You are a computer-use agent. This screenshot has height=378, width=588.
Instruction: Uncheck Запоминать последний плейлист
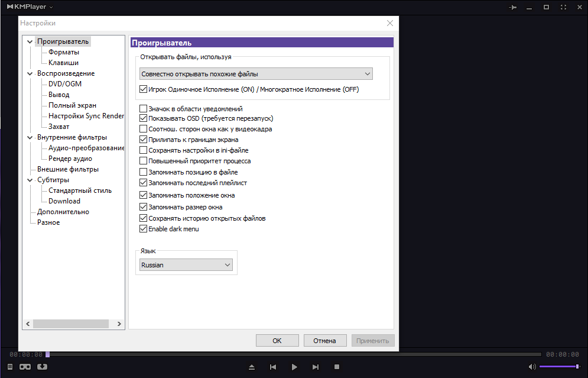(x=143, y=183)
